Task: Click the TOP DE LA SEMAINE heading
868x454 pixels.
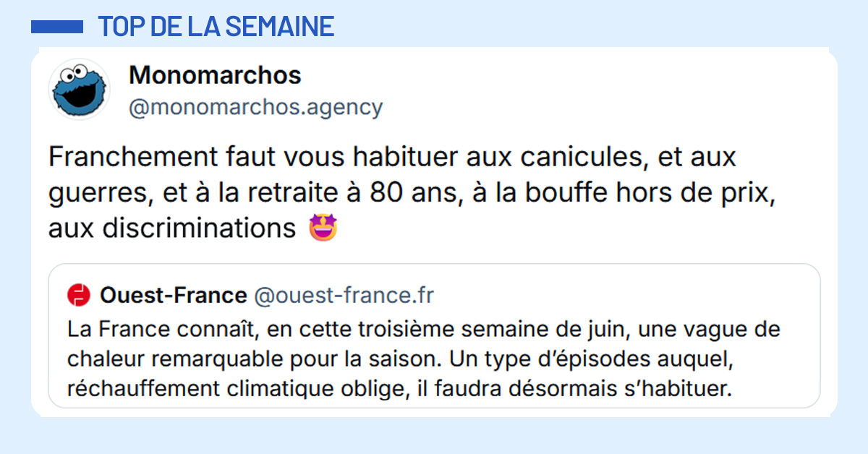Action: (x=216, y=27)
